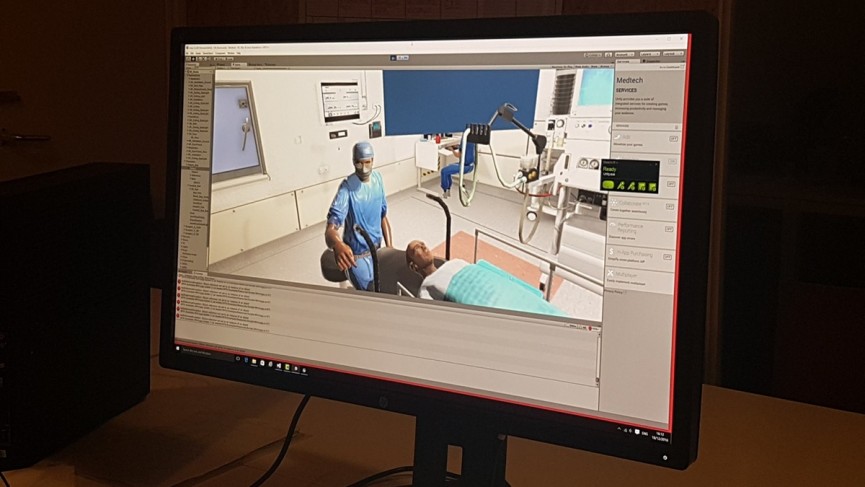The height and width of the screenshot is (487, 865).
Task: Open the Privacy Policy link
Action: coord(616,292)
